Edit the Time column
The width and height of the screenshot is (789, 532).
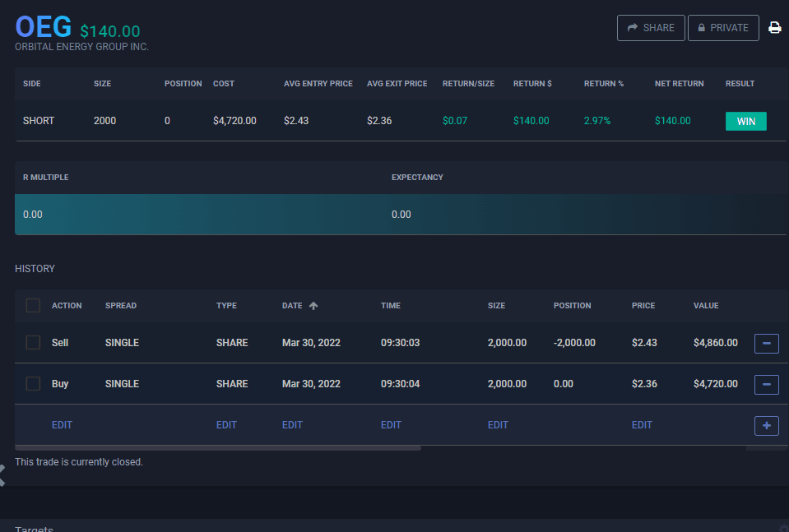[x=391, y=425]
